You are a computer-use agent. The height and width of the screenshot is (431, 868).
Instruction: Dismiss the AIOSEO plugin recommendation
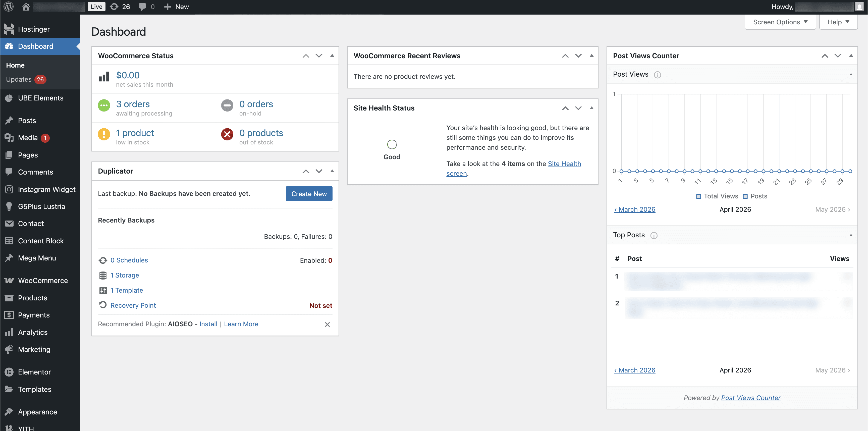pos(327,324)
